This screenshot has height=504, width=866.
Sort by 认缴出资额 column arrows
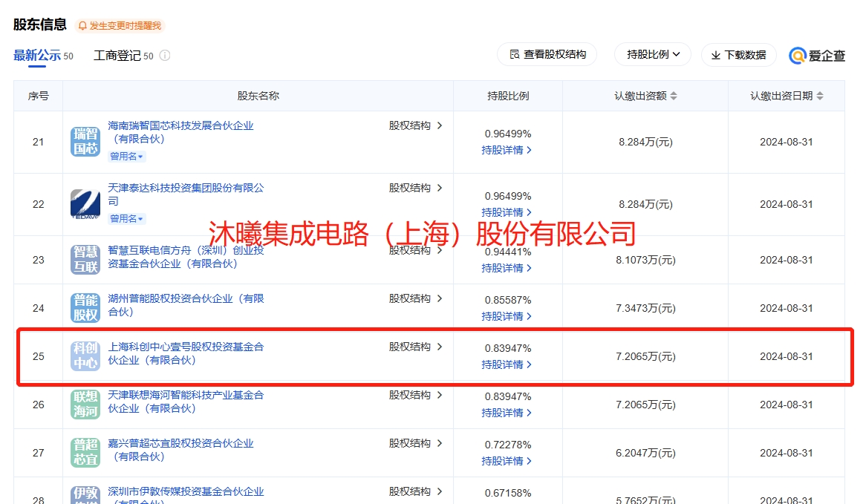pos(673,96)
